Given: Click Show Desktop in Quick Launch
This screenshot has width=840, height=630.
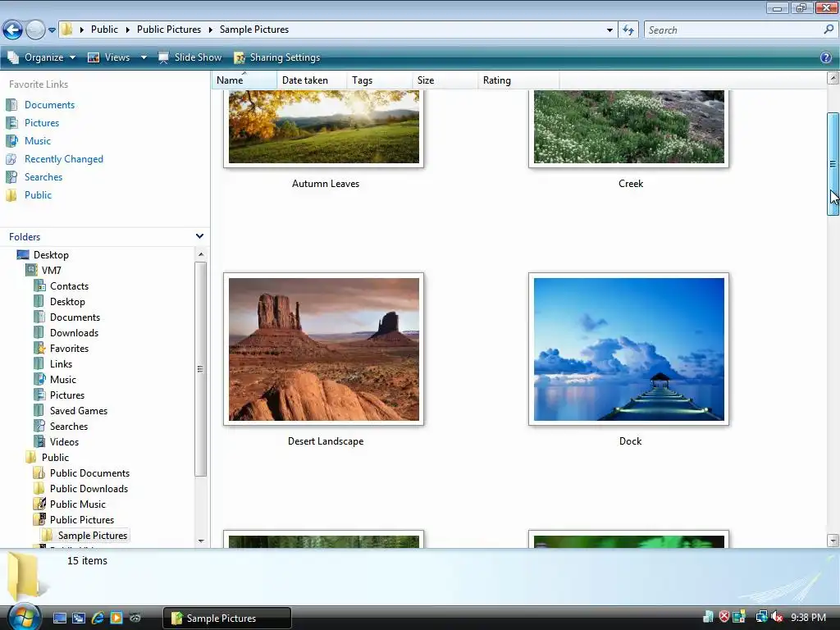Looking at the screenshot, I should tap(59, 619).
